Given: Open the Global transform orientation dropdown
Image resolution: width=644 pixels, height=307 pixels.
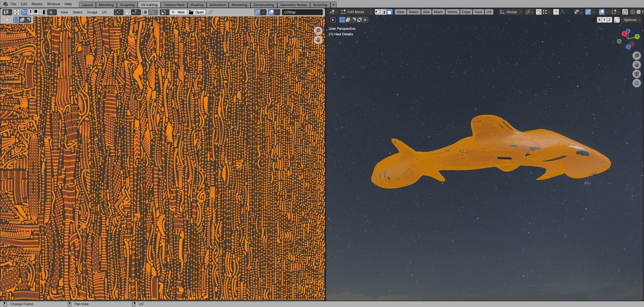Looking at the screenshot, I should coord(511,12).
